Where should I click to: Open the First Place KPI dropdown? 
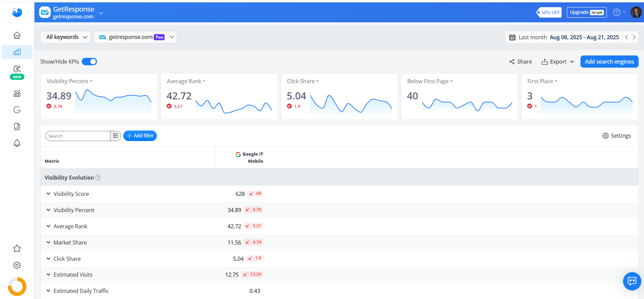[542, 81]
